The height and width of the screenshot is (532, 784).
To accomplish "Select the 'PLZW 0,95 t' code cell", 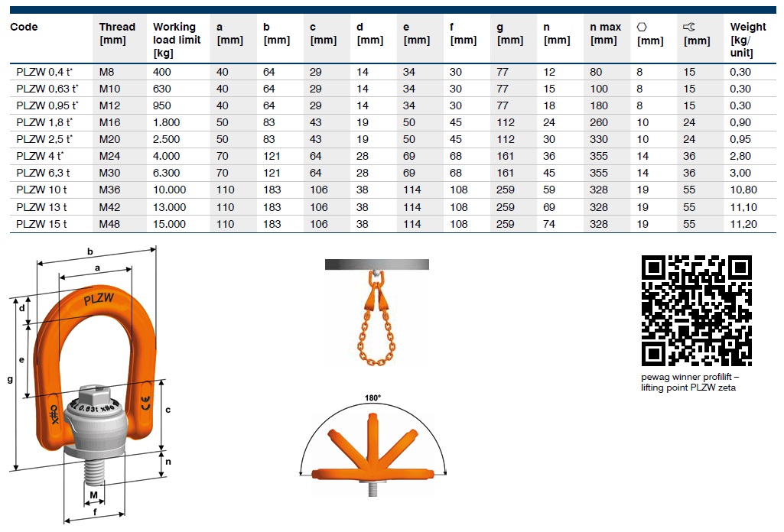I will pyautogui.click(x=47, y=106).
